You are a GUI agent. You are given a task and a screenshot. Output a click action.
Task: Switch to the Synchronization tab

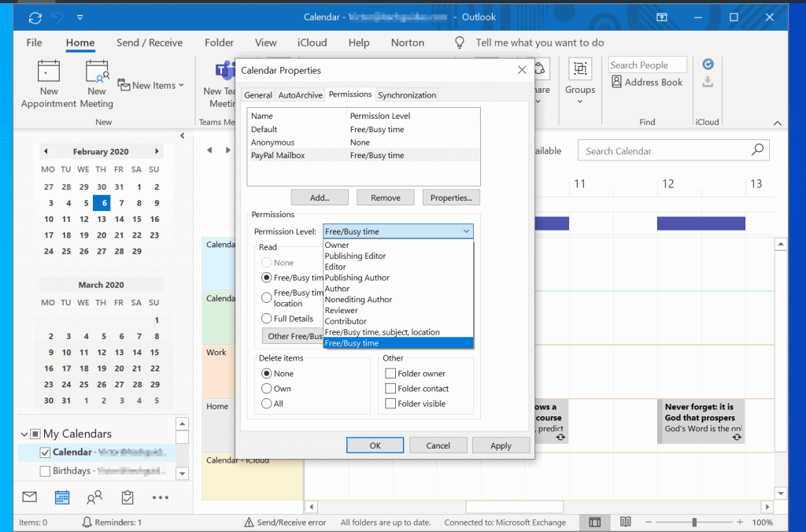[x=407, y=94]
